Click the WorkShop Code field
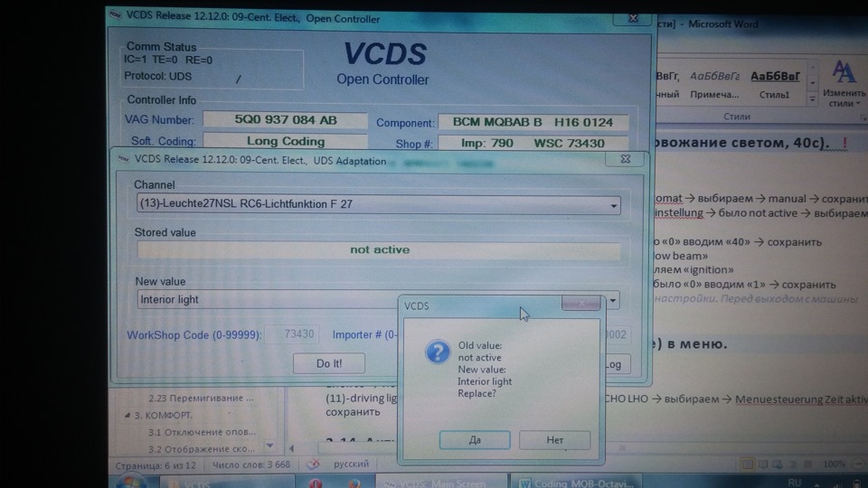Screen dimensions: 868x488 point(292,334)
